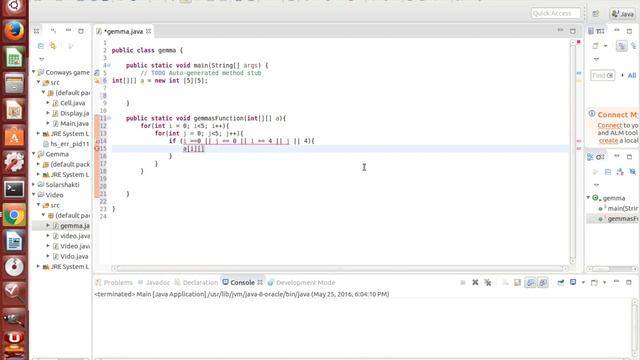Image resolution: width=640 pixels, height=360 pixels.
Task: Collapse the main method fold at line 4
Action: pyautogui.click(x=109, y=65)
